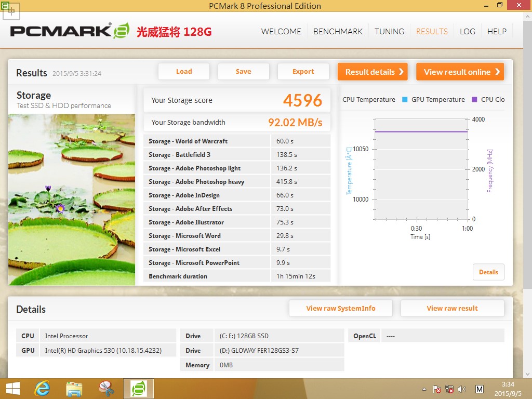The width and height of the screenshot is (532, 399).
Task: Switch to the BENCHMARK tab
Action: point(338,32)
